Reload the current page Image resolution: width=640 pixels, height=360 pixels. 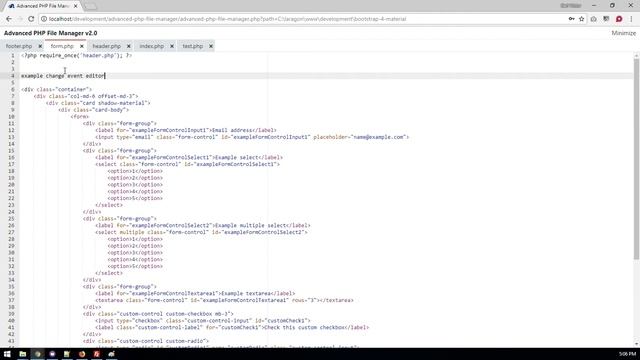(x=31, y=19)
